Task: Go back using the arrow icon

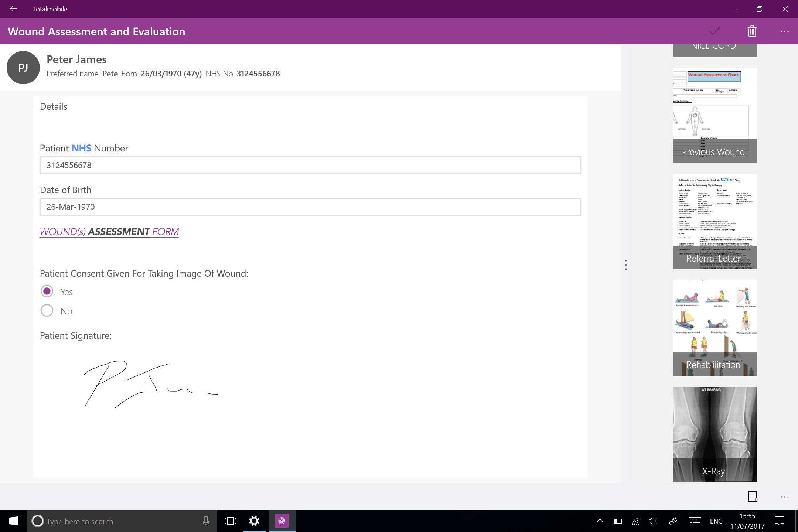Action: pos(13,9)
